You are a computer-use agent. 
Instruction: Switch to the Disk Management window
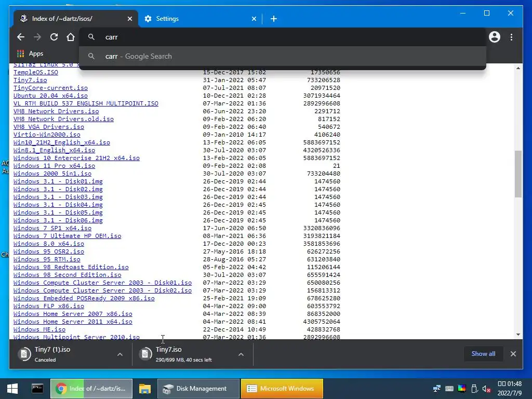click(198, 389)
